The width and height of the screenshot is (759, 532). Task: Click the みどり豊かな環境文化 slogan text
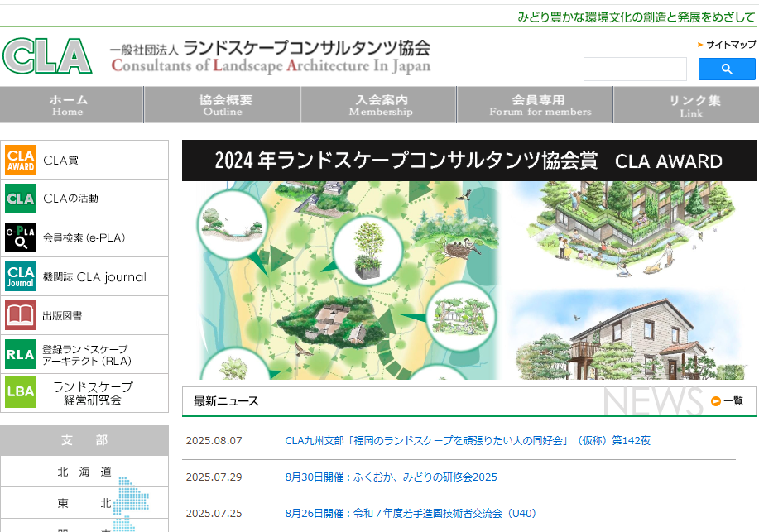636,17
